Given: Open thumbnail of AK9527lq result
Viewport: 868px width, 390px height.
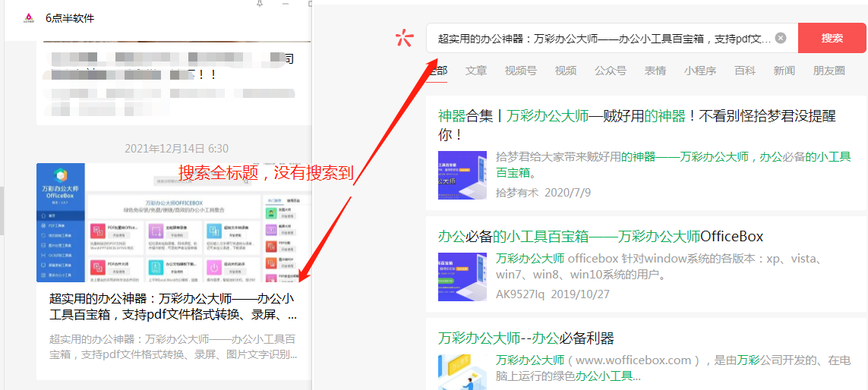Looking at the screenshot, I should [462, 277].
